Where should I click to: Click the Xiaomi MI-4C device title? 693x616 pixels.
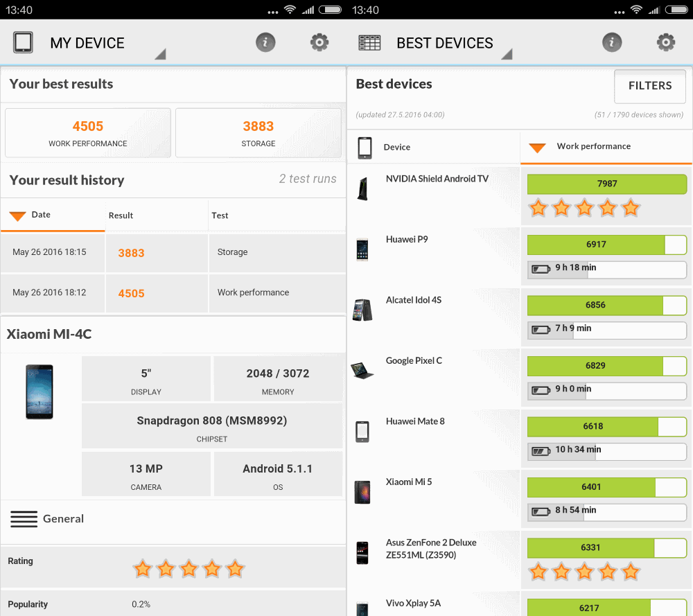49,334
